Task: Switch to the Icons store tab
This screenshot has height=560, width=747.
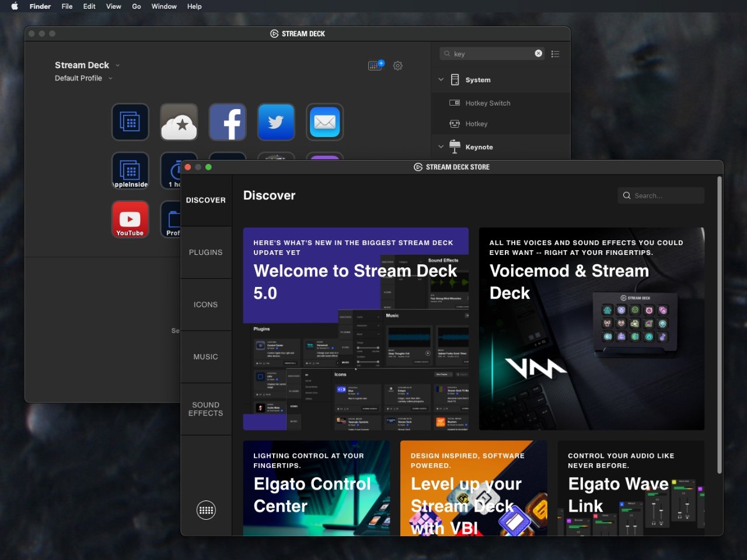Action: tap(206, 304)
